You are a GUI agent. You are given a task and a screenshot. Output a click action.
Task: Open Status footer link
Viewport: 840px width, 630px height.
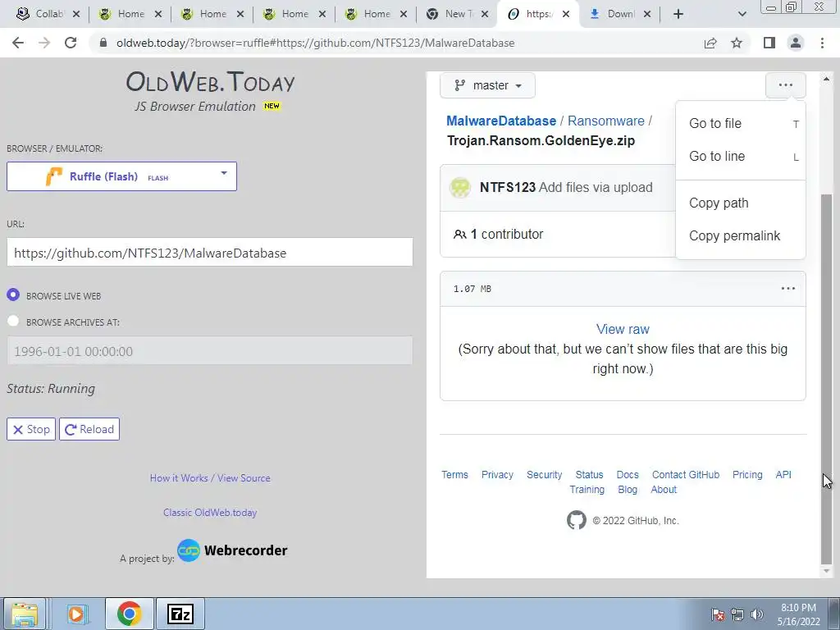pyautogui.click(x=589, y=475)
